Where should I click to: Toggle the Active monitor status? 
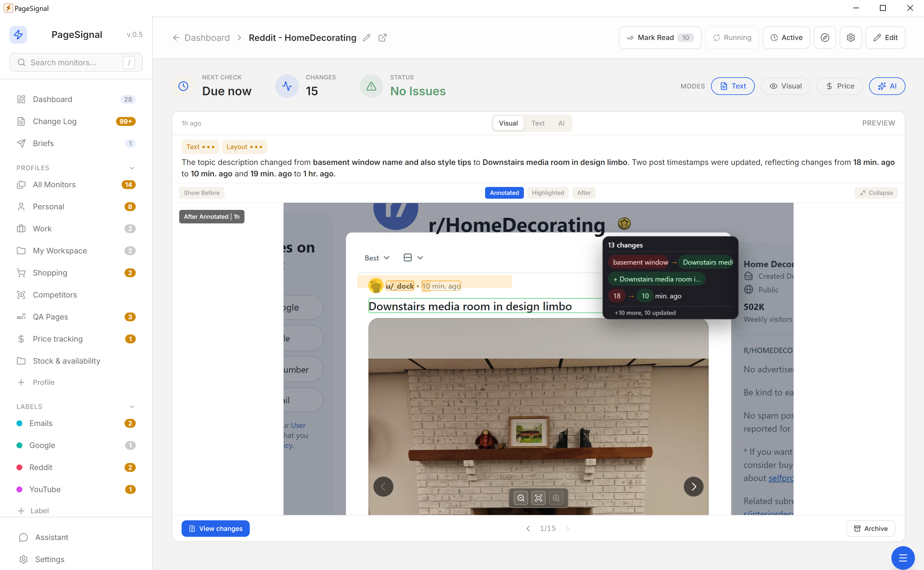point(786,38)
